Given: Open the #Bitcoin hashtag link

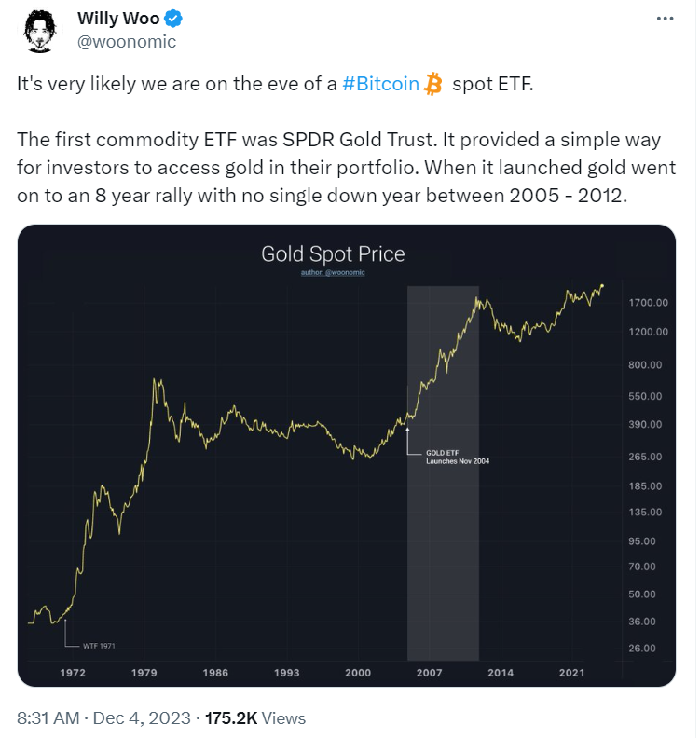Looking at the screenshot, I should tap(380, 85).
